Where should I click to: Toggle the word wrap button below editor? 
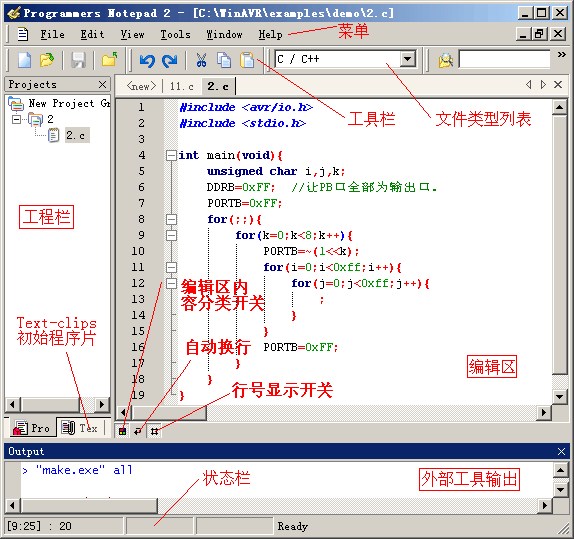click(138, 431)
